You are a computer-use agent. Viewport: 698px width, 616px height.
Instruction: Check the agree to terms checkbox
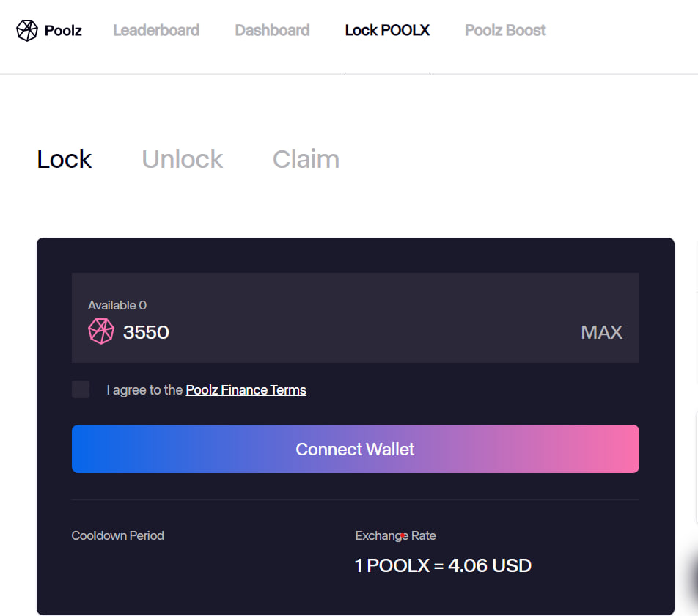(x=81, y=389)
